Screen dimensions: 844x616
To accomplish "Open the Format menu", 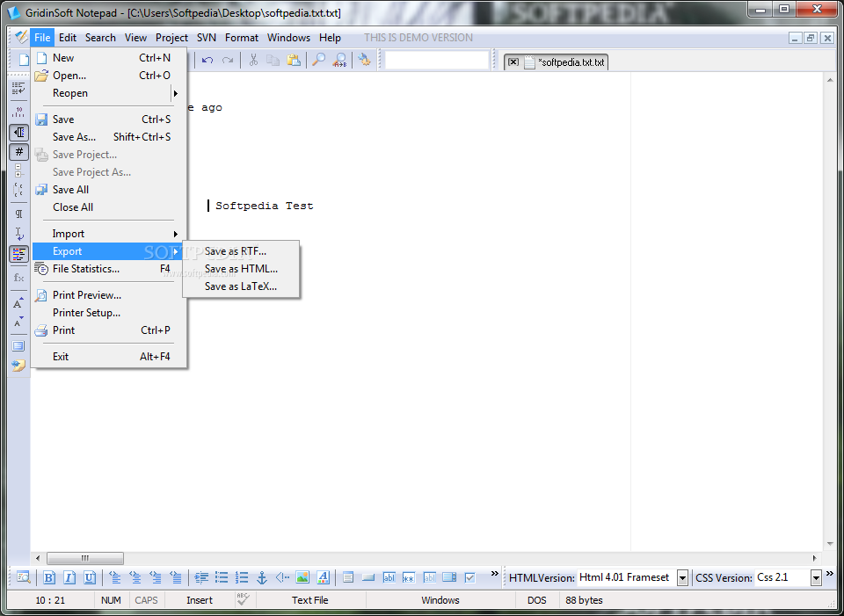I will (x=242, y=38).
